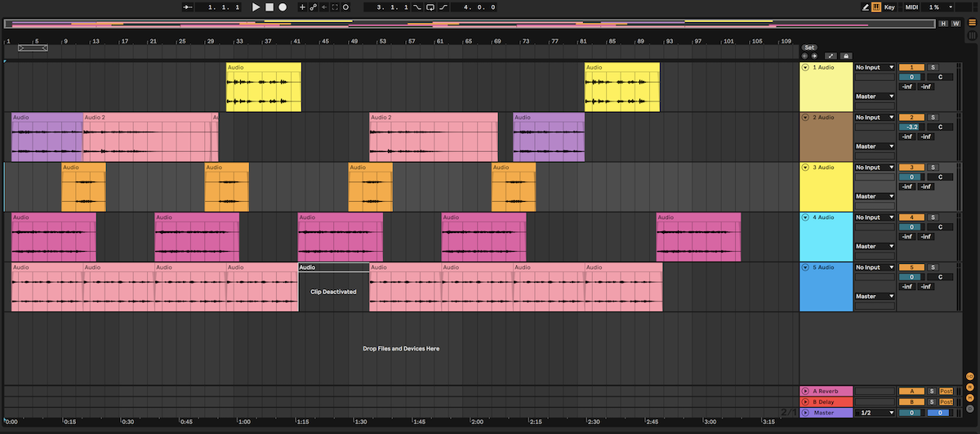
Task: Unfold the A Reverb return track
Action: point(806,391)
